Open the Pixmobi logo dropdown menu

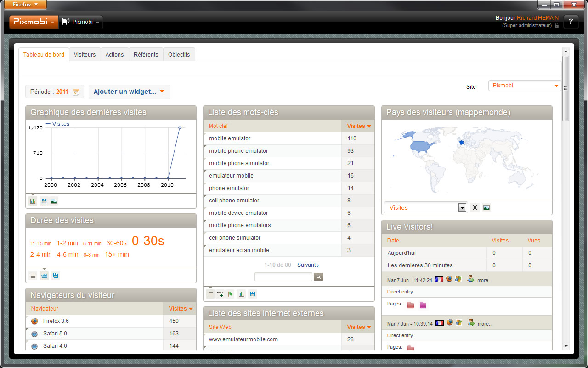[34, 22]
